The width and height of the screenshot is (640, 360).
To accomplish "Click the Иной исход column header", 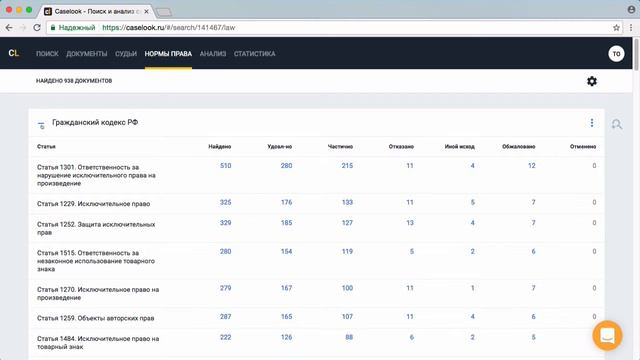I will pyautogui.click(x=460, y=147).
